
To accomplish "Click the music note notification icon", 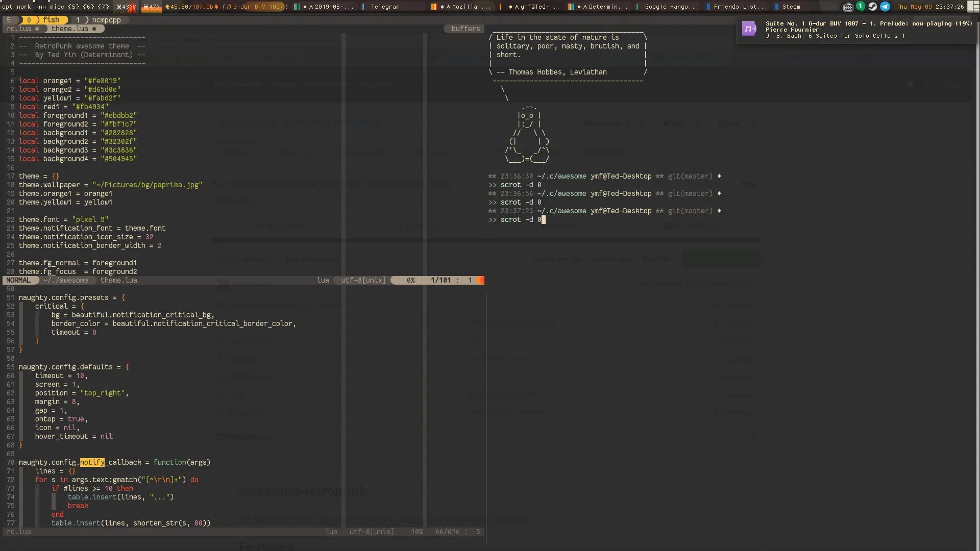I will pos(749,29).
